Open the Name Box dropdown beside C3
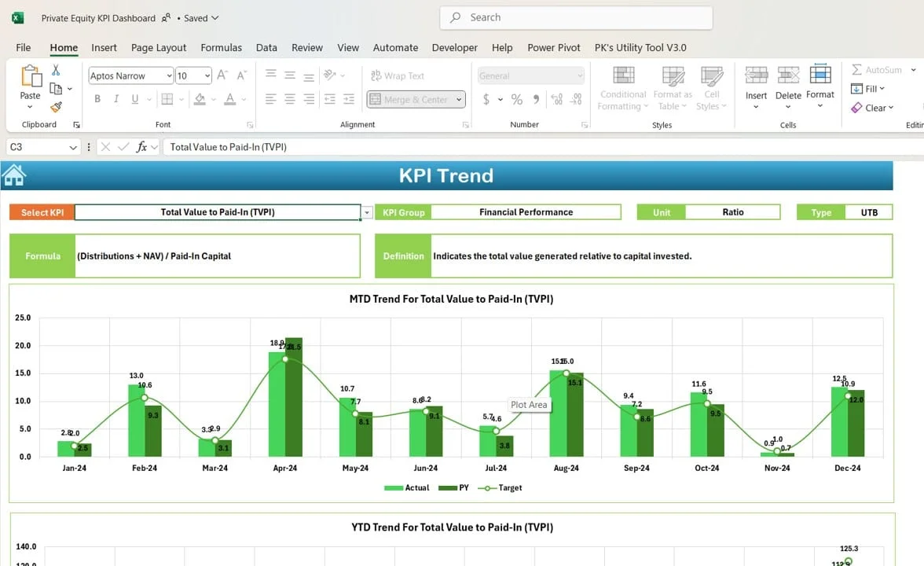Screen dimensions: 924x566 (73, 147)
